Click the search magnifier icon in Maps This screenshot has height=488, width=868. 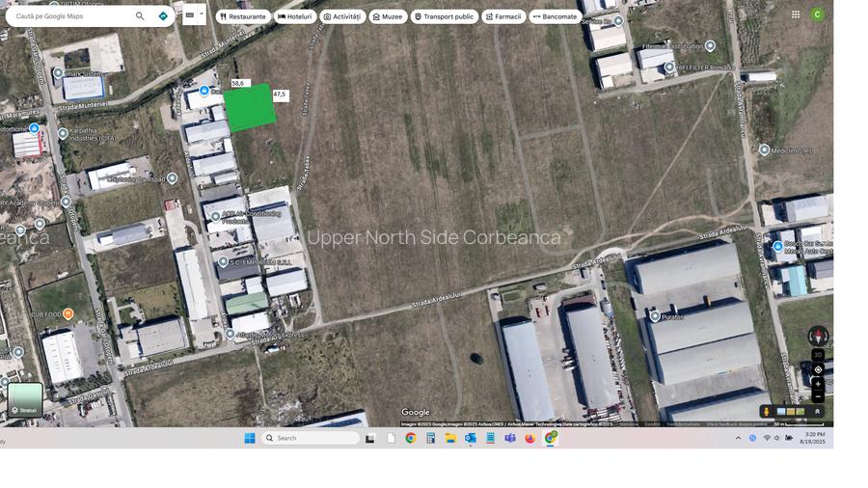click(140, 16)
